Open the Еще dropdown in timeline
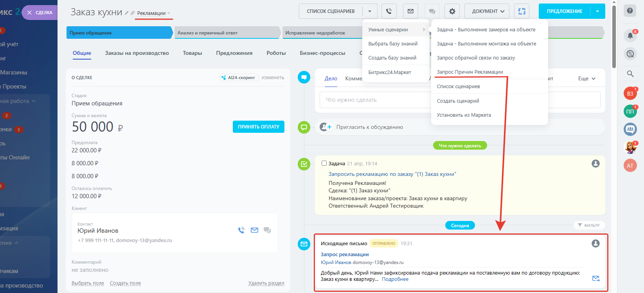This screenshot has height=293, width=644. [x=587, y=79]
